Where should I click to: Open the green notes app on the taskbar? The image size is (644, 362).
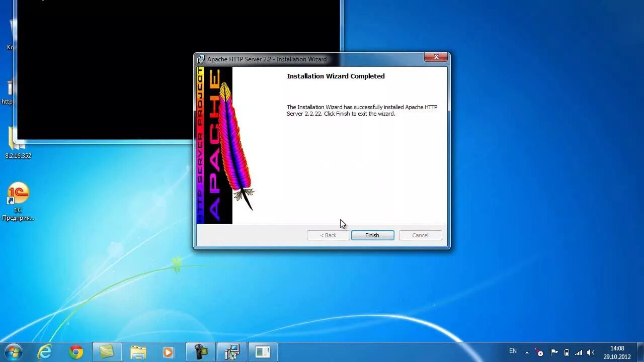click(x=107, y=352)
